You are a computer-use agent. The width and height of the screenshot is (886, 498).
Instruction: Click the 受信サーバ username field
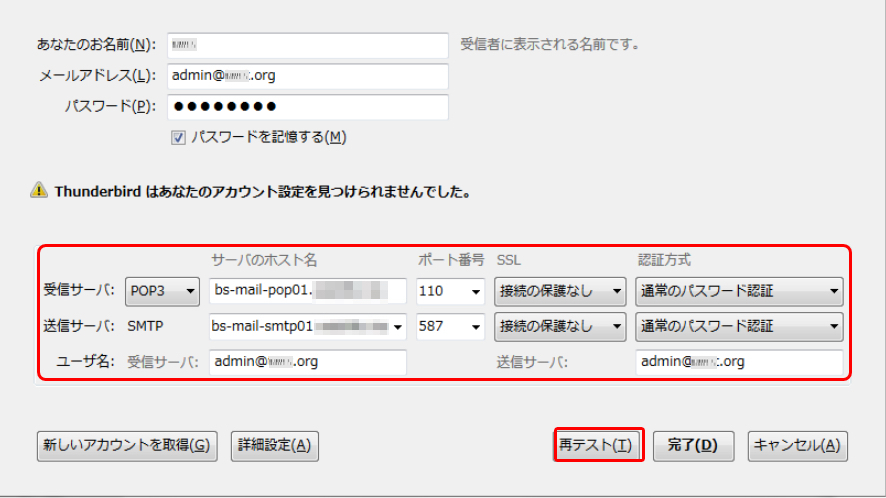(x=307, y=362)
